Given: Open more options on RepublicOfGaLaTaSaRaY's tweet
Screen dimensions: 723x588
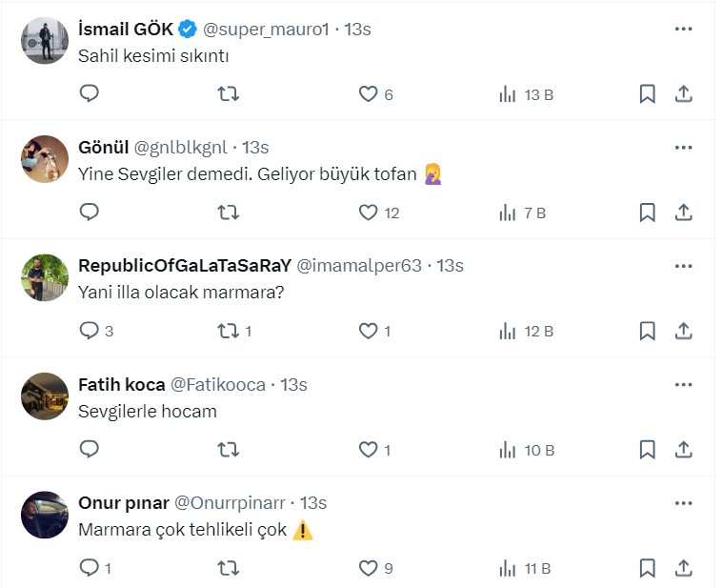Looking at the screenshot, I should point(683,266).
